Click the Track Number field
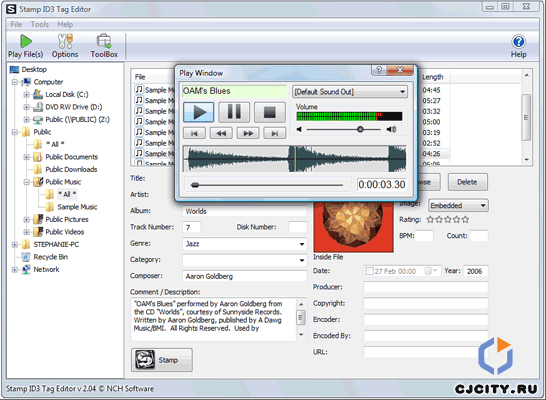546x400 pixels. click(x=192, y=227)
